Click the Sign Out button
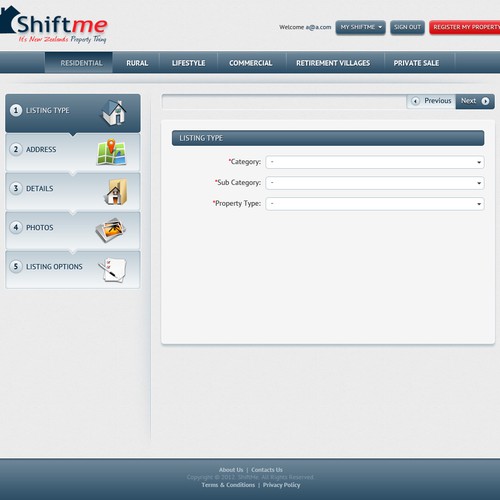Image resolution: width=500 pixels, height=500 pixels. [407, 27]
